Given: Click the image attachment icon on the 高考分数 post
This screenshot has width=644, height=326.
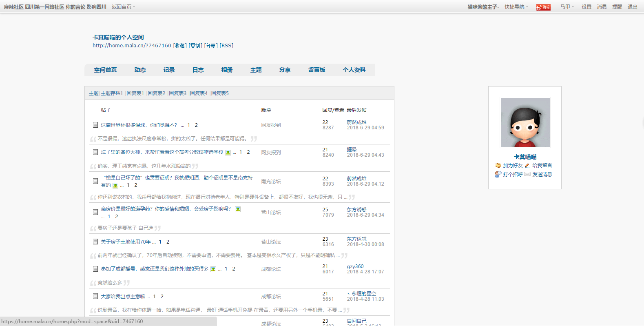Looking at the screenshot, I should click(x=228, y=153).
